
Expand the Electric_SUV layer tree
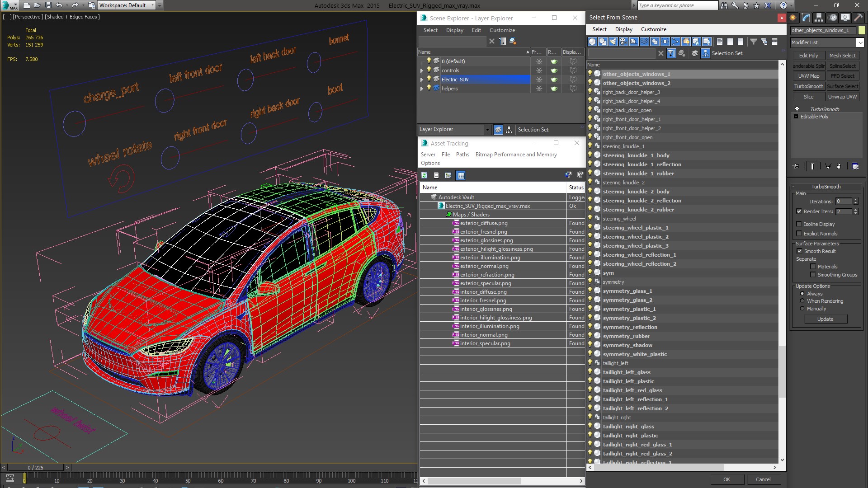(x=422, y=80)
